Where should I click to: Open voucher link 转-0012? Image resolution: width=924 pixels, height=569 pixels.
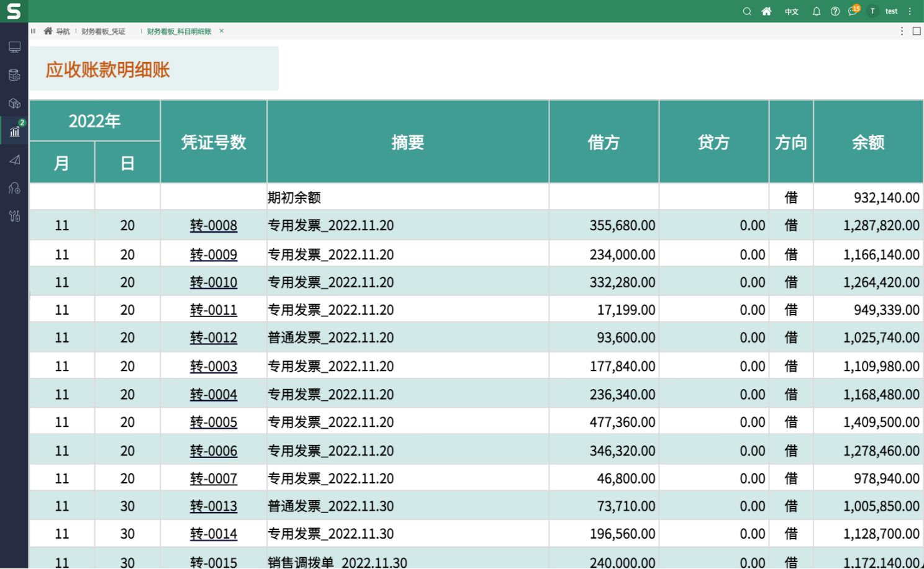coord(214,338)
